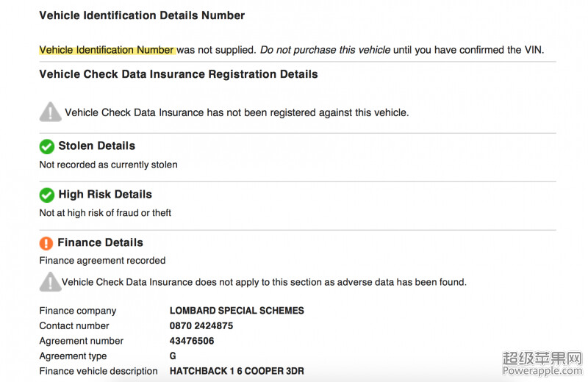Image resolution: width=588 pixels, height=382 pixels.
Task: Select the High Risk Details heading
Action: click(105, 195)
